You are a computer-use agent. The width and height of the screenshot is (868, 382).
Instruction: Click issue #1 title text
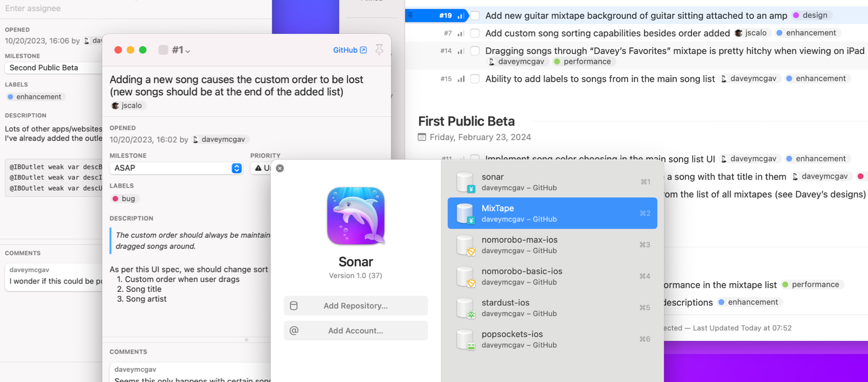236,85
